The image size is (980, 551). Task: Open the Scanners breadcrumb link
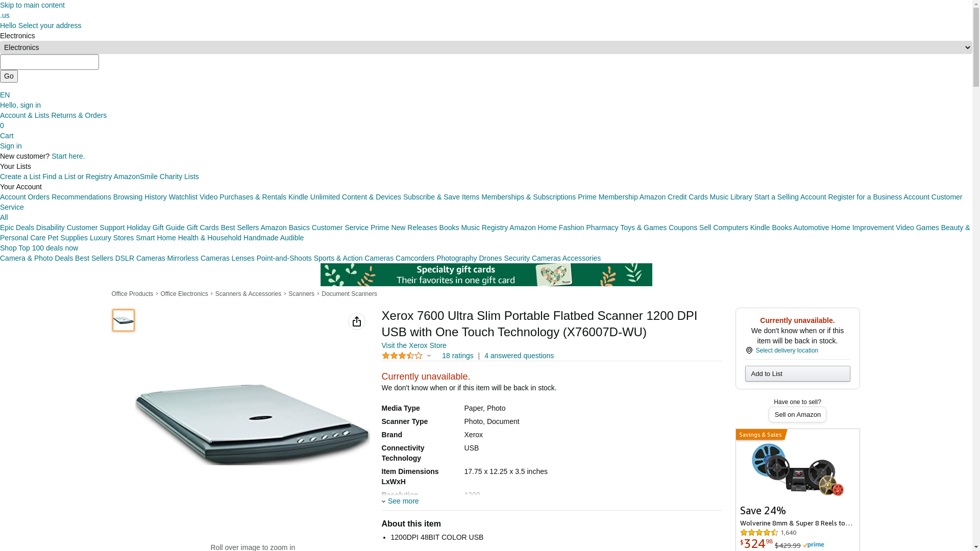301,294
